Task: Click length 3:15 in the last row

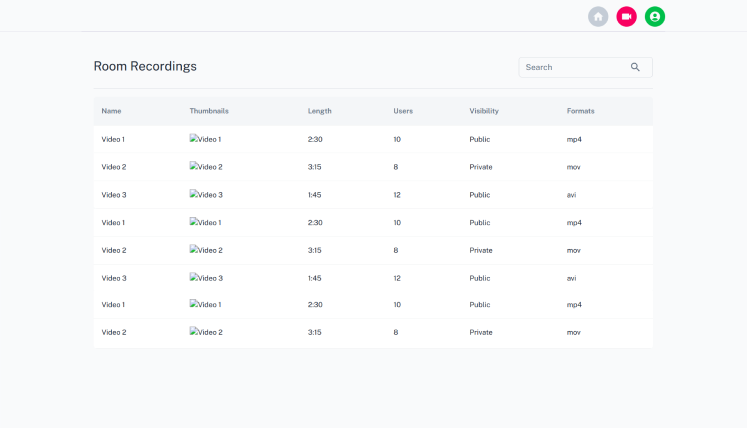Action: point(314,332)
